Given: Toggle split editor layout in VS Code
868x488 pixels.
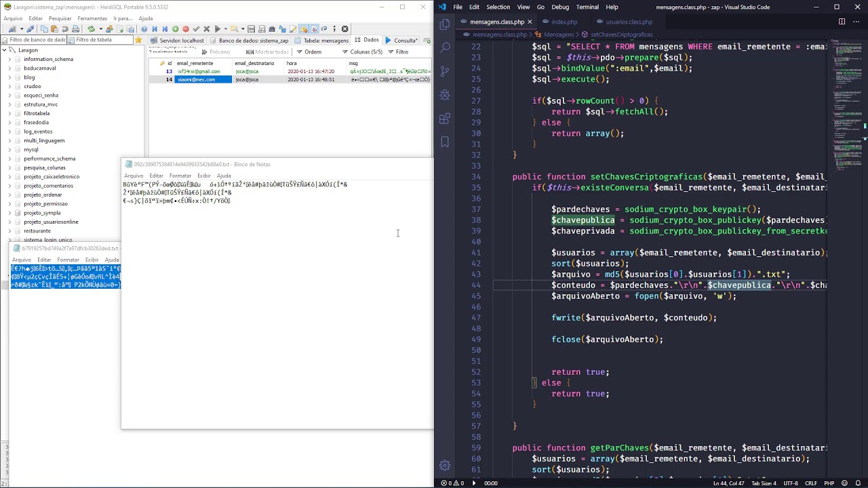Looking at the screenshot, I should (842, 22).
